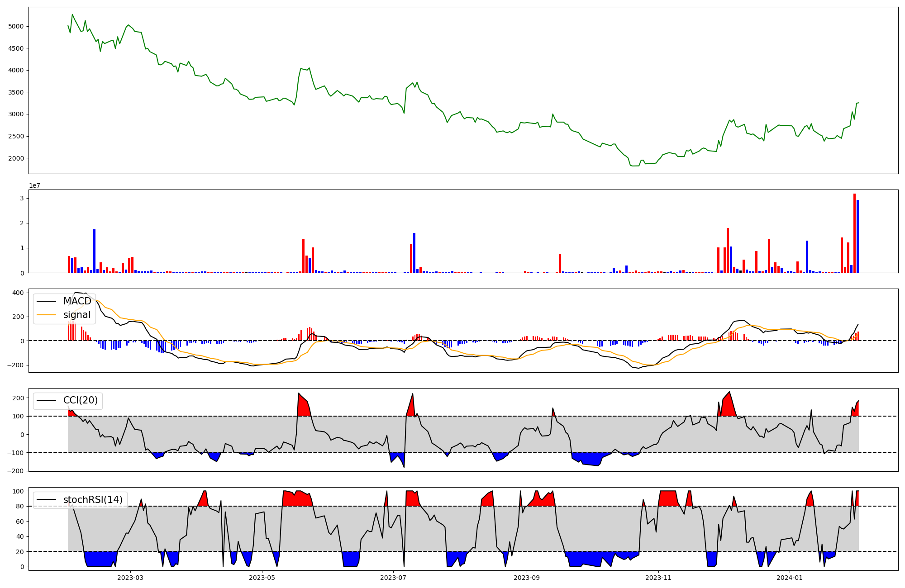
Task: Click the orange signal legend line
Action: coord(46,315)
